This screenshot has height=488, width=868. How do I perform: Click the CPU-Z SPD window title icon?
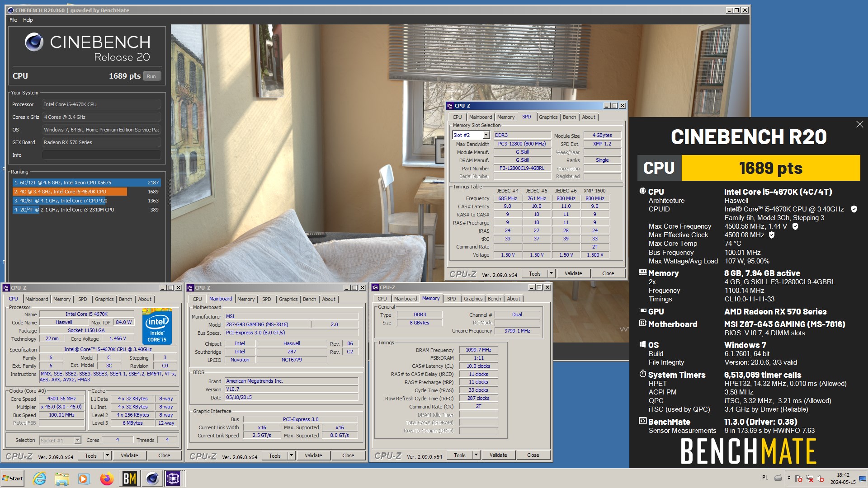450,106
